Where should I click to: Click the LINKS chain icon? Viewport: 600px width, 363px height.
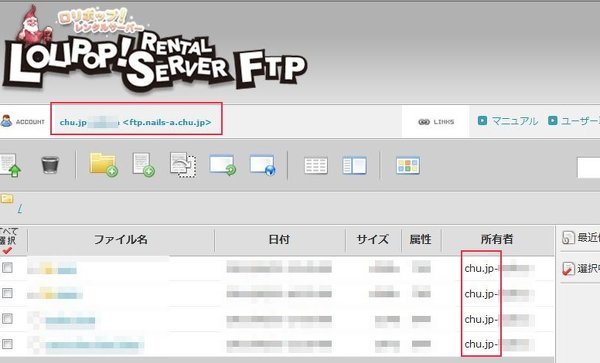[x=424, y=122]
